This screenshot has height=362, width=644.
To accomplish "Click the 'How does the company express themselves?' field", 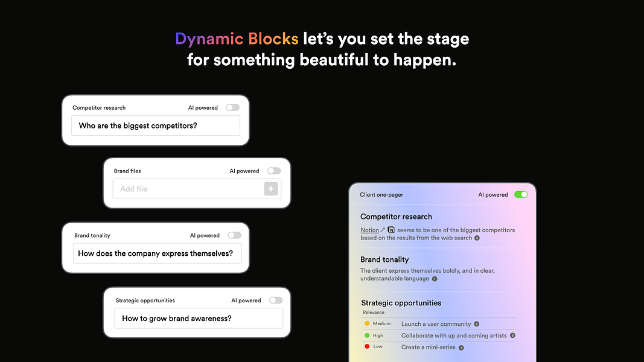I will tap(158, 253).
